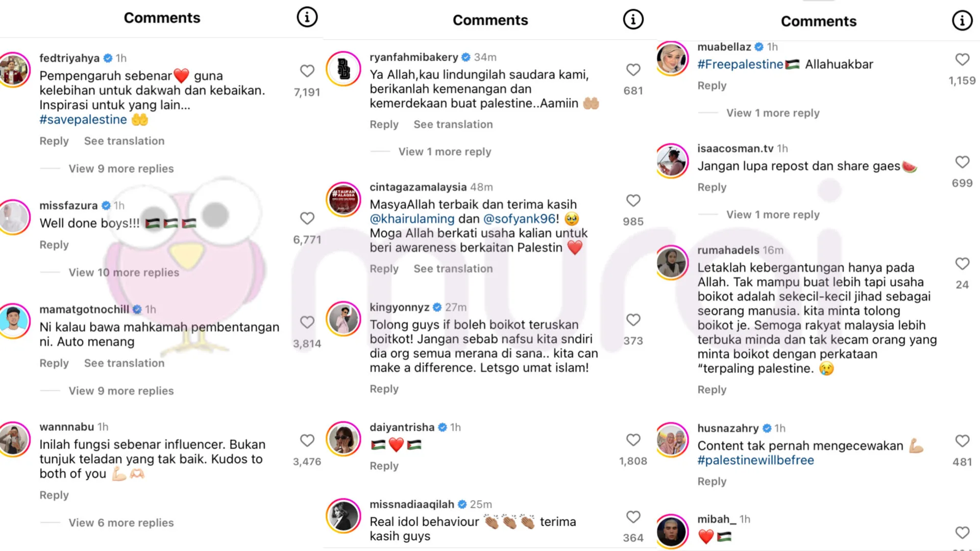Reply to mamatgotnochill's comment
This screenshot has width=980, height=551.
(54, 363)
